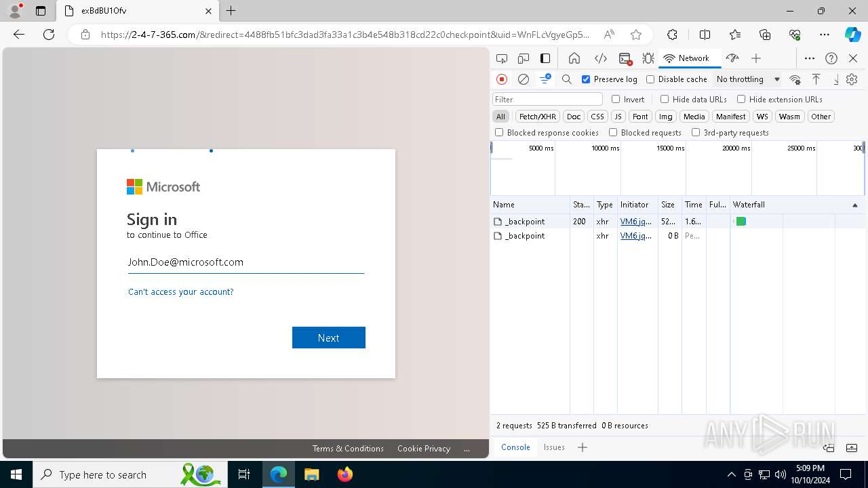Open the first VM6 jq initiator link
Screen dimensions: 868x488
tap(636, 222)
